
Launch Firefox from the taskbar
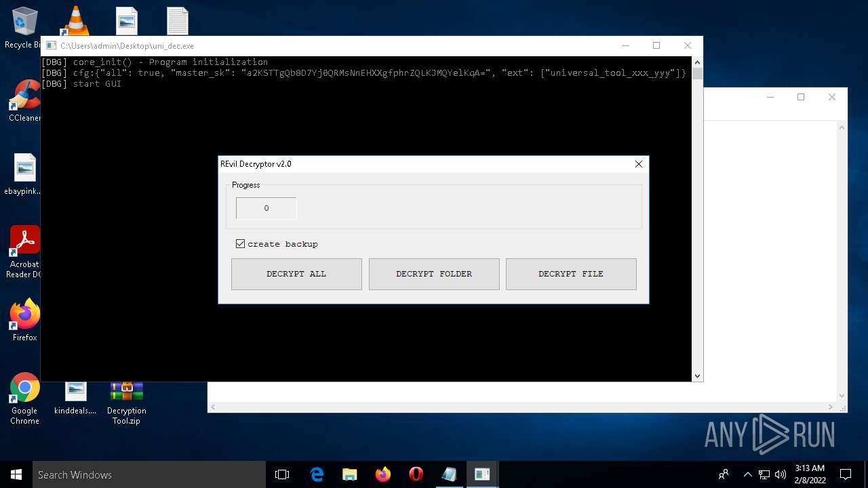(383, 474)
